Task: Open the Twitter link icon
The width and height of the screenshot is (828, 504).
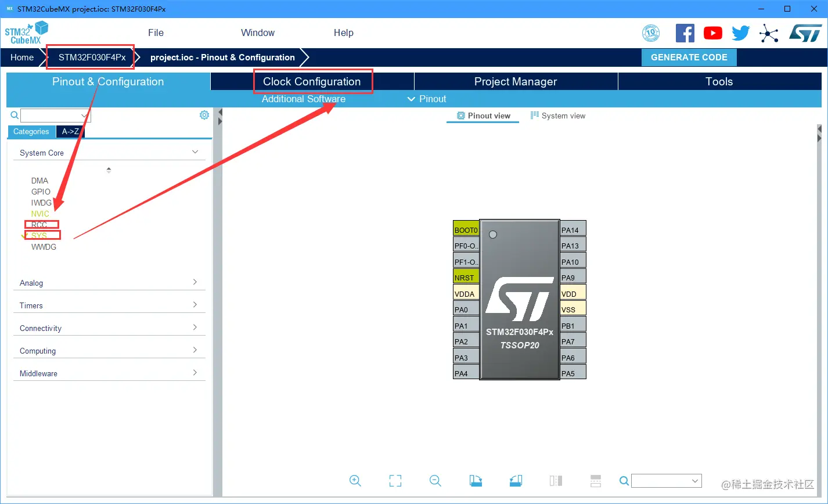Action: [741, 33]
